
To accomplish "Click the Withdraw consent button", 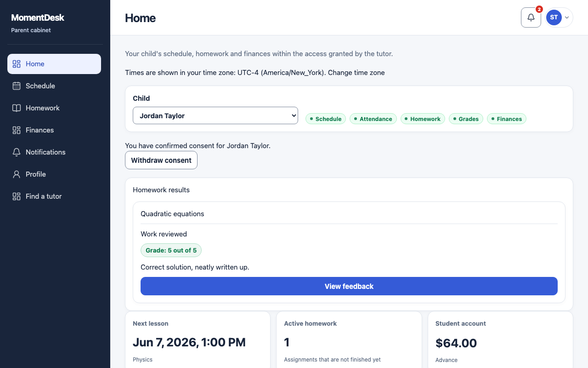I will pyautogui.click(x=161, y=160).
